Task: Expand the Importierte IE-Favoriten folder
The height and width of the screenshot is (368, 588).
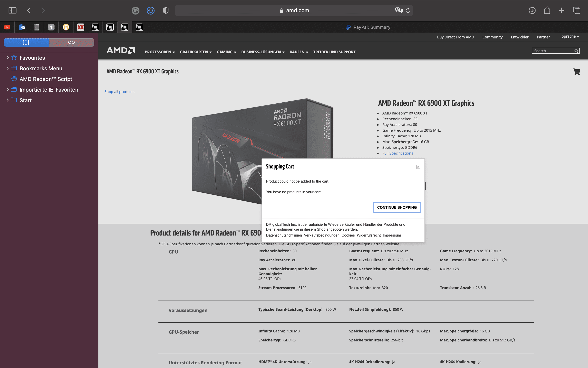Action: [8, 90]
